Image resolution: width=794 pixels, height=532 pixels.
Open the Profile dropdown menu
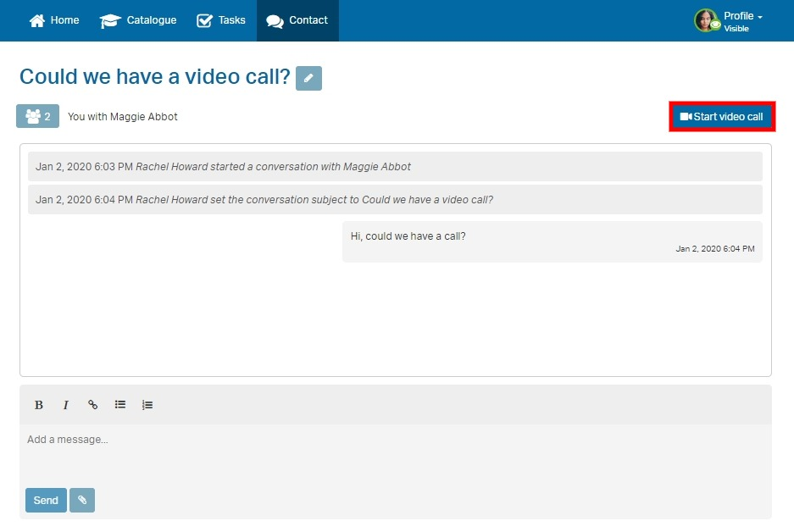[738, 14]
